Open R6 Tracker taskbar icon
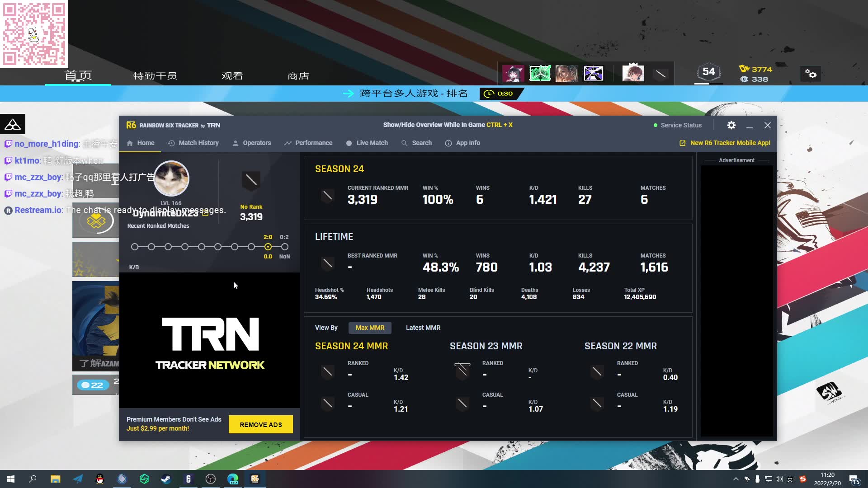This screenshot has height=488, width=868. pos(255,479)
